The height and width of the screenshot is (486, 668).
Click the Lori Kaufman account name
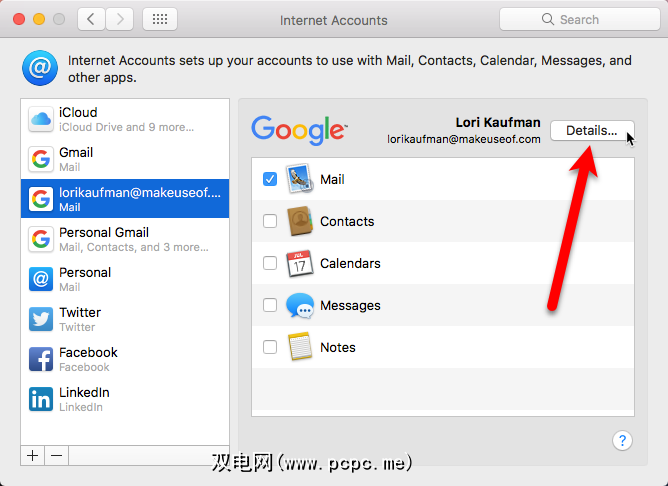(498, 123)
